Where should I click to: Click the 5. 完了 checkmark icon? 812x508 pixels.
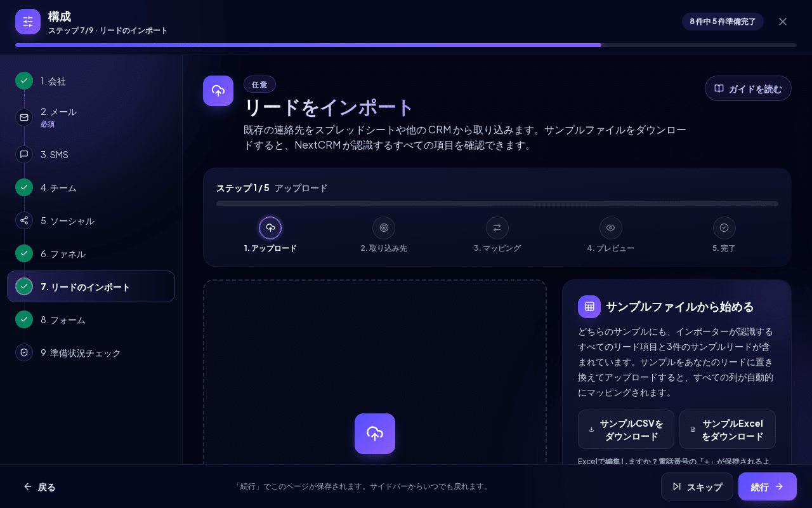pos(724,228)
